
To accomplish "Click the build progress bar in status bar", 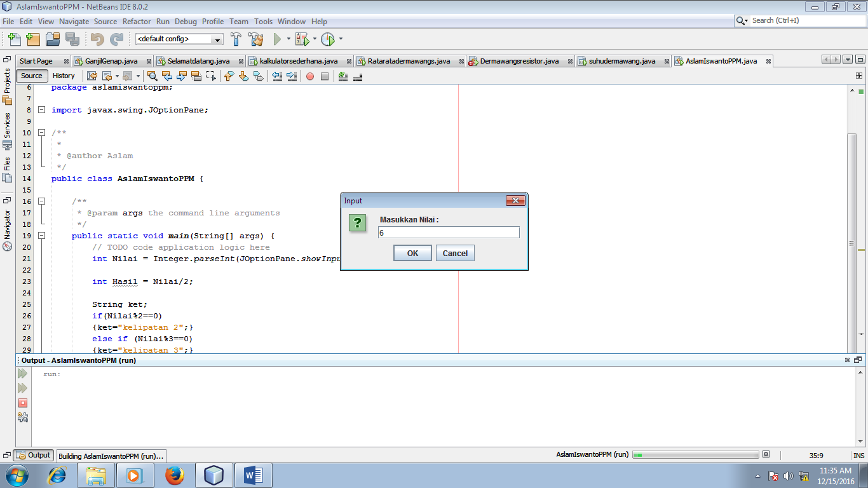I will 696,454.
